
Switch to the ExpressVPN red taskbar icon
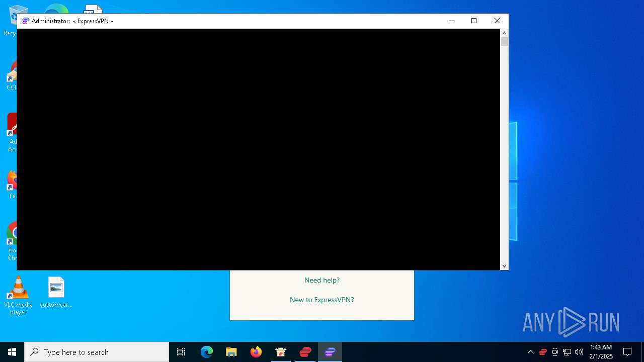pos(305,352)
